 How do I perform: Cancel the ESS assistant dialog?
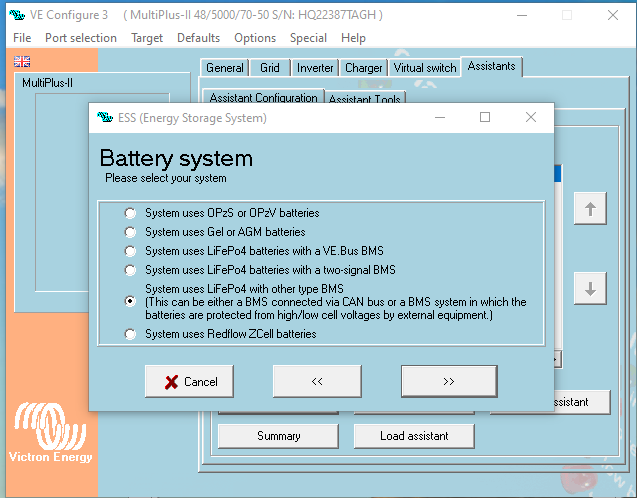[x=189, y=381]
